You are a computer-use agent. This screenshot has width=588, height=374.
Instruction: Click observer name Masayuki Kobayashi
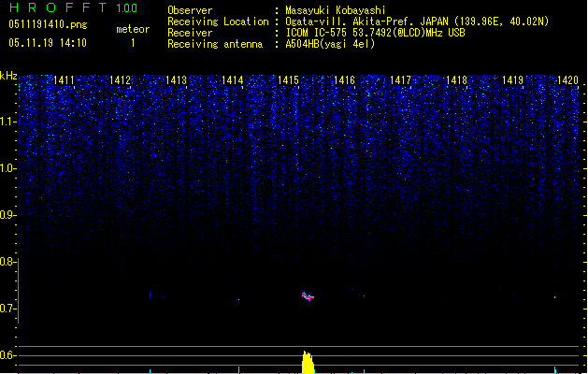[336, 10]
